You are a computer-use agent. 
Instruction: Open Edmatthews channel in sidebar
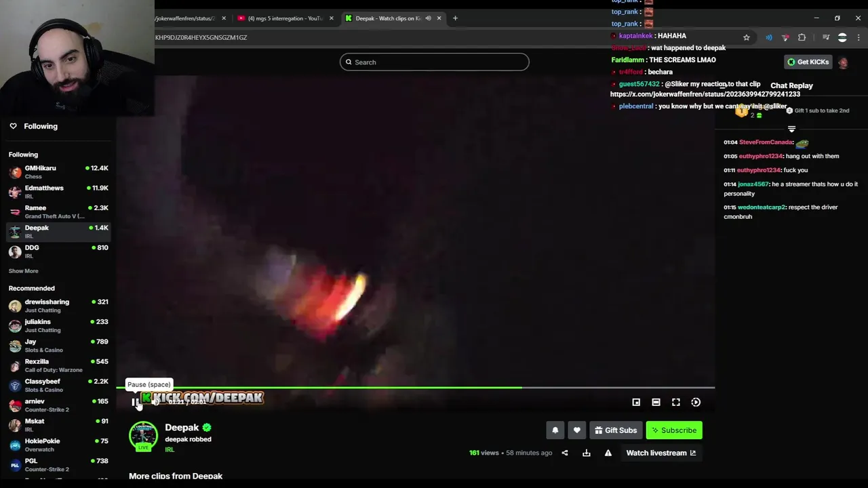pyautogui.click(x=58, y=192)
